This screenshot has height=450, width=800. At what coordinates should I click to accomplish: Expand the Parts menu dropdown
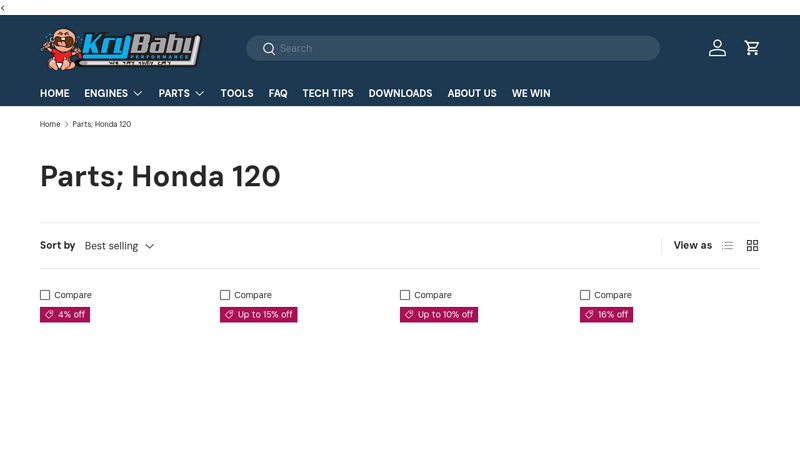[x=181, y=93]
